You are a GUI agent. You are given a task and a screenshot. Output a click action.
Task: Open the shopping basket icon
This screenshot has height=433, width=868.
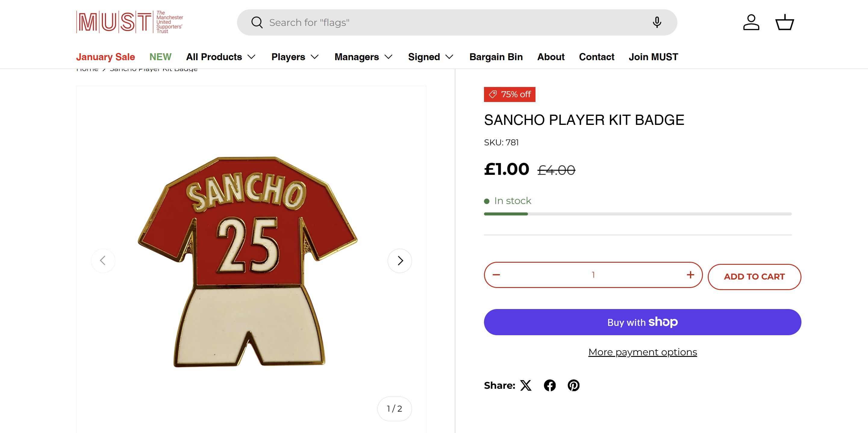pyautogui.click(x=785, y=22)
